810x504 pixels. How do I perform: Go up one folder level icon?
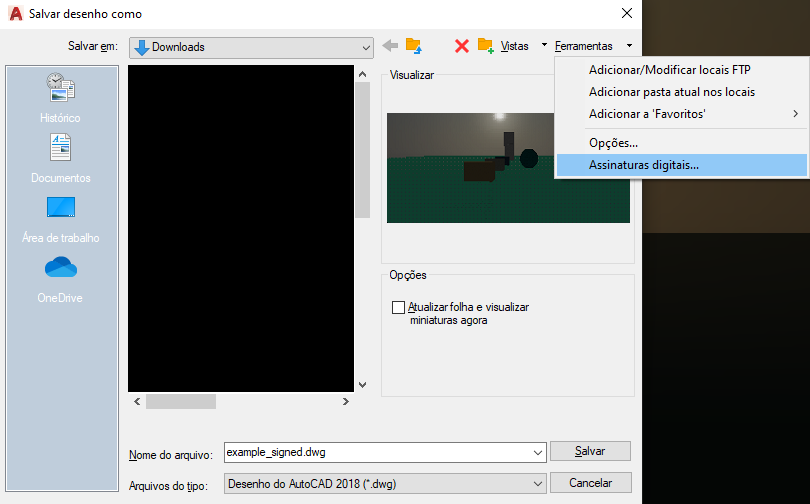pyautogui.click(x=413, y=46)
